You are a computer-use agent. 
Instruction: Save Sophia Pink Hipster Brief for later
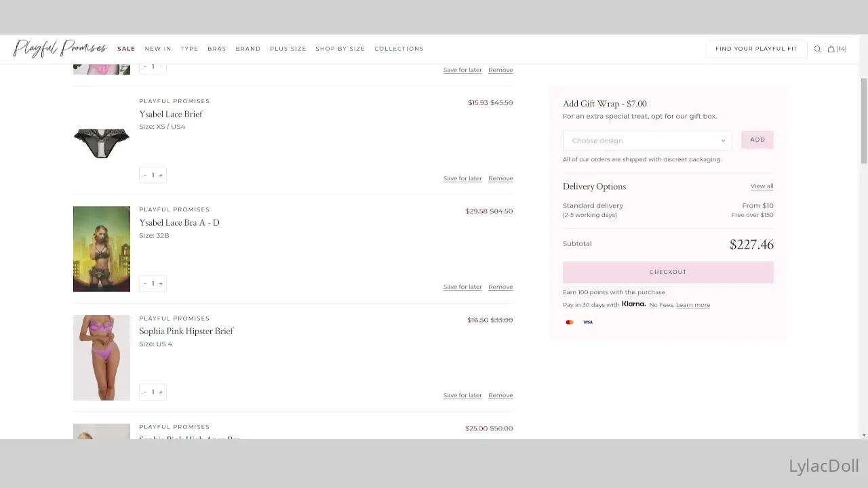point(462,395)
